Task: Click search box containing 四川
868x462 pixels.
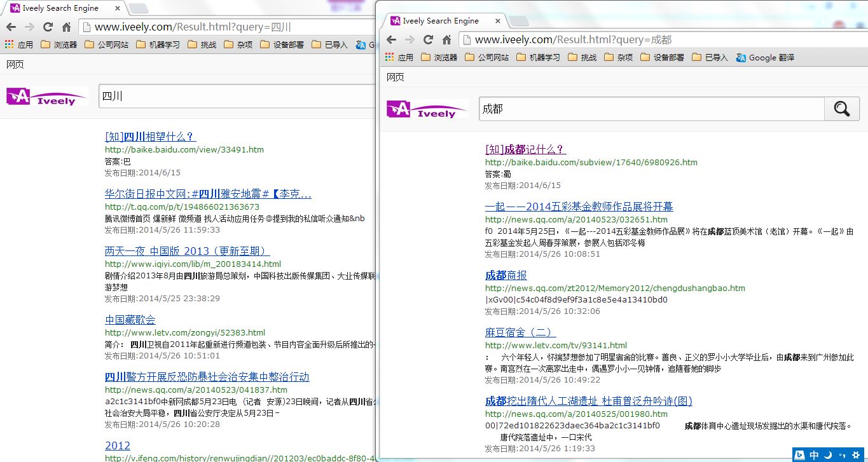Action: coord(238,96)
